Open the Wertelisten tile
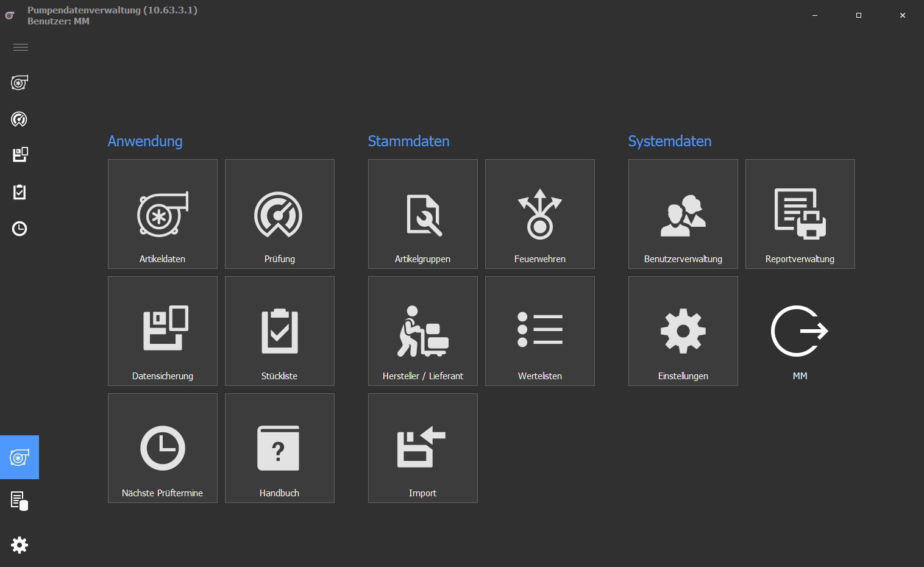The width and height of the screenshot is (924, 567). pos(540,331)
